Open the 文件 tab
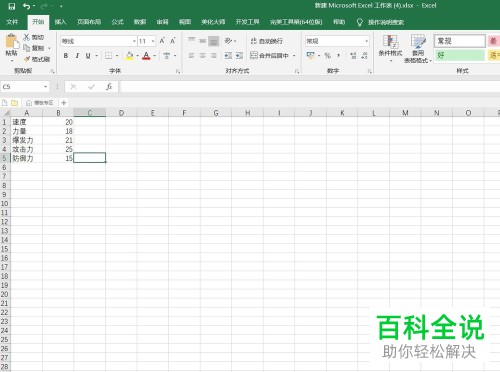This screenshot has width=500, height=372. [x=12, y=22]
